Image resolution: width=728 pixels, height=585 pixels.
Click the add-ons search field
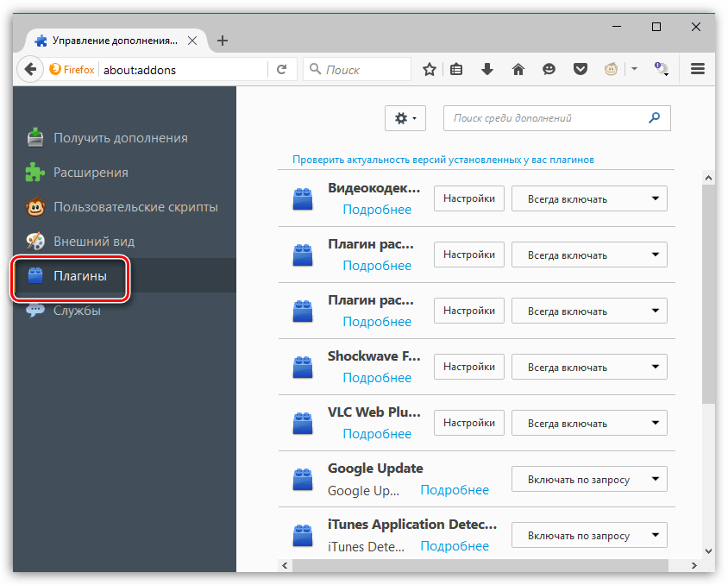pyautogui.click(x=548, y=118)
